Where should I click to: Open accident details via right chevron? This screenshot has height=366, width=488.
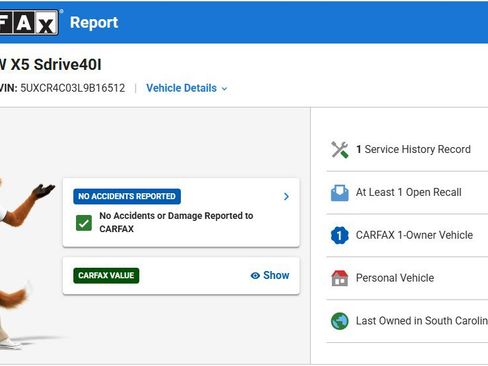[x=286, y=197]
